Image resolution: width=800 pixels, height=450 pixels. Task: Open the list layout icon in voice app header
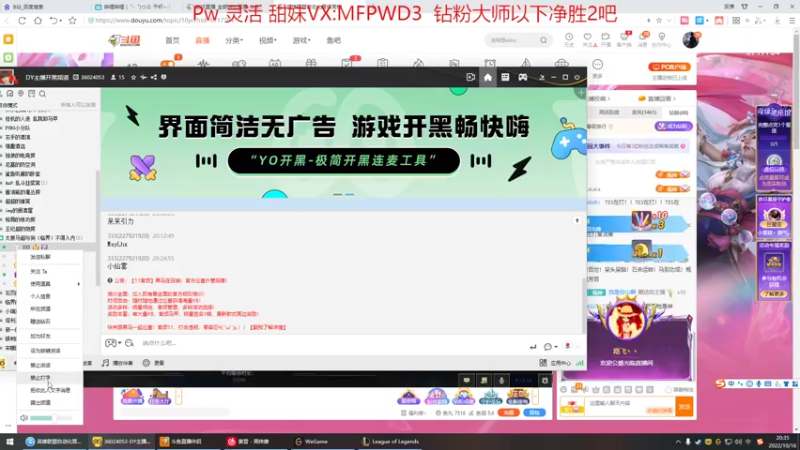click(x=505, y=77)
